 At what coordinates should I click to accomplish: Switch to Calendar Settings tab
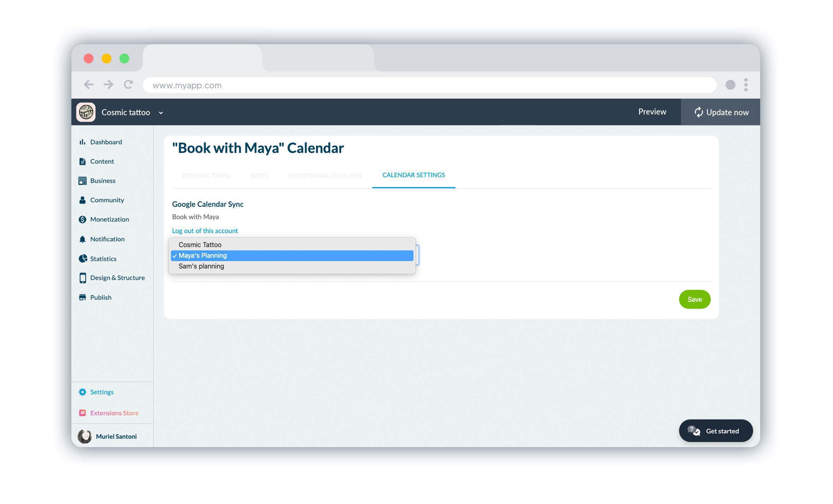click(x=413, y=175)
